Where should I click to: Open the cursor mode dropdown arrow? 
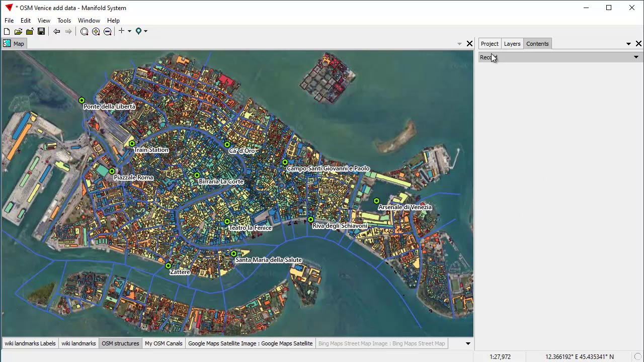129,31
